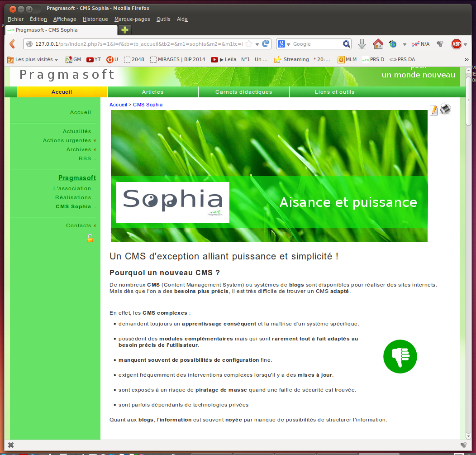Viewport: 476px width, 455px height.
Task: Bookmark this page with the star icon
Action: 248,44
